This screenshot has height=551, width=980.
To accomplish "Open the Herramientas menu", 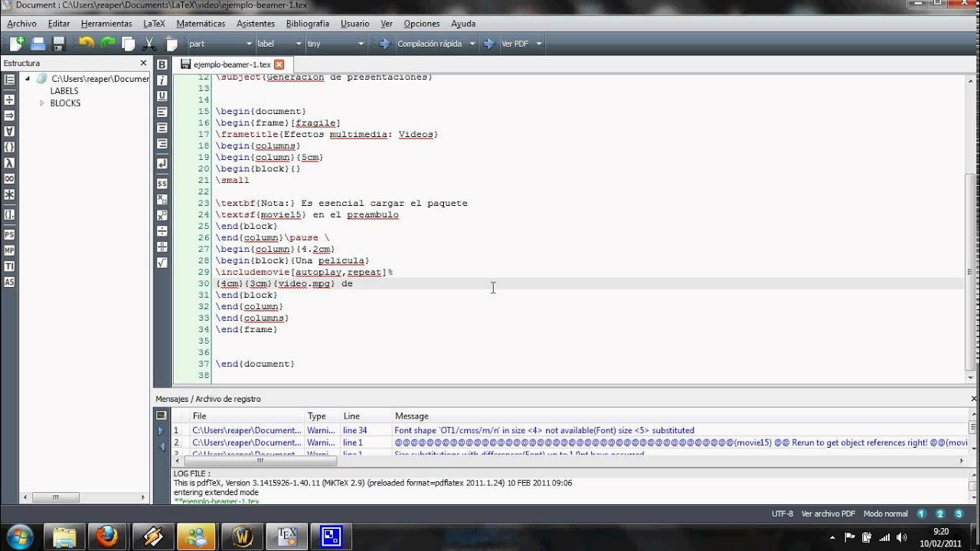I will (x=106, y=24).
